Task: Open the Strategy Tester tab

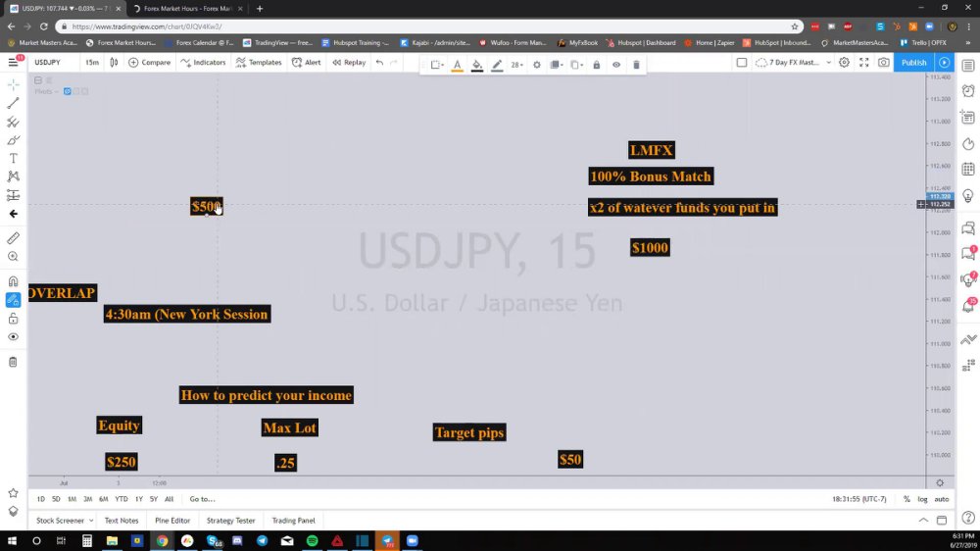Action: click(x=230, y=521)
